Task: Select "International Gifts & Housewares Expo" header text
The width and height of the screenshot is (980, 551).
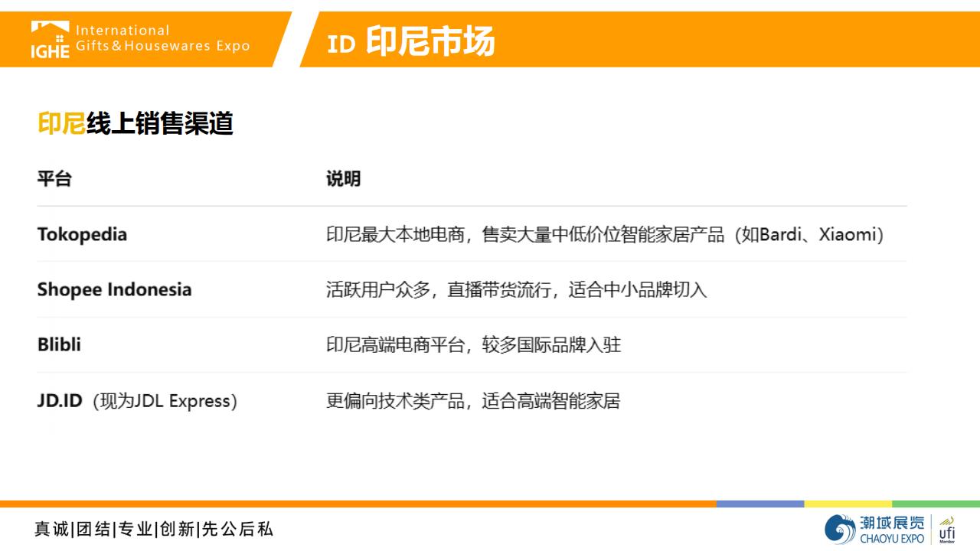Action: pyautogui.click(x=163, y=38)
